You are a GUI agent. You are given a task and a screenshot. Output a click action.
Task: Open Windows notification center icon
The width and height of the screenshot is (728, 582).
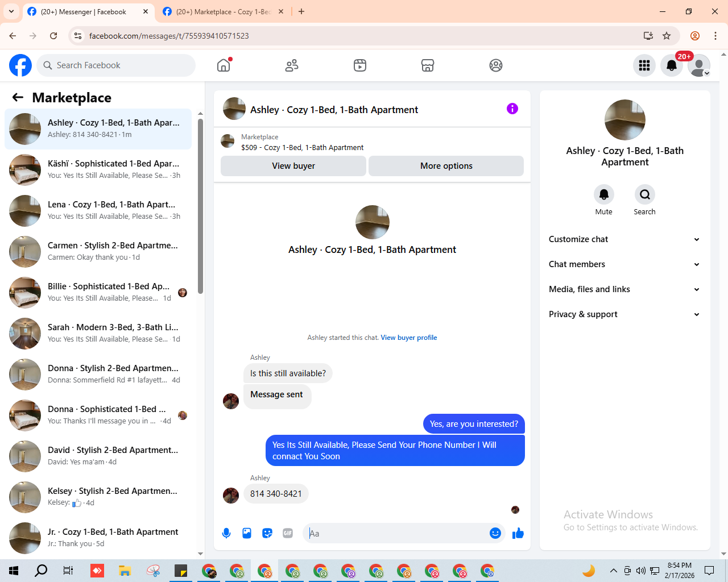point(709,571)
